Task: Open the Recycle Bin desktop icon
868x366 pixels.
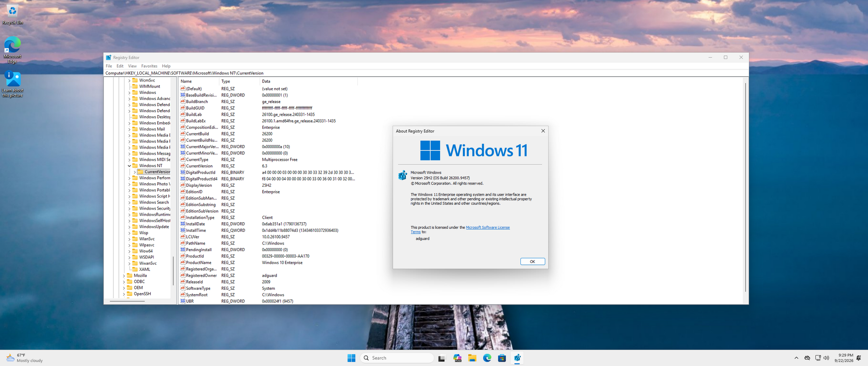Action: pyautogui.click(x=12, y=14)
